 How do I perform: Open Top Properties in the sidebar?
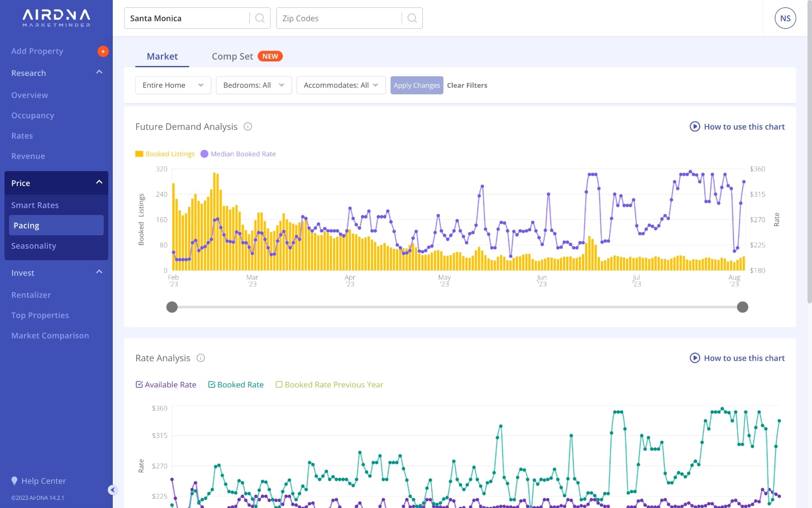pos(40,315)
